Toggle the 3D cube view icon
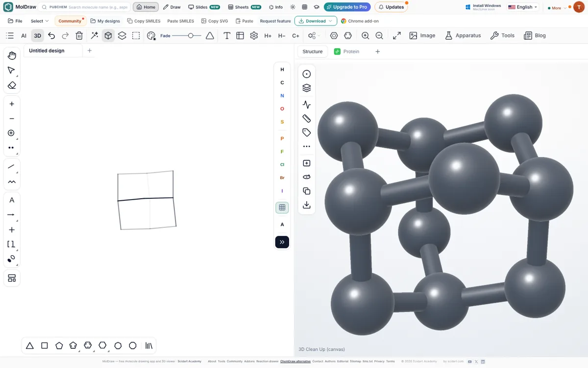Viewport: 588px width, 368px height. [x=108, y=36]
